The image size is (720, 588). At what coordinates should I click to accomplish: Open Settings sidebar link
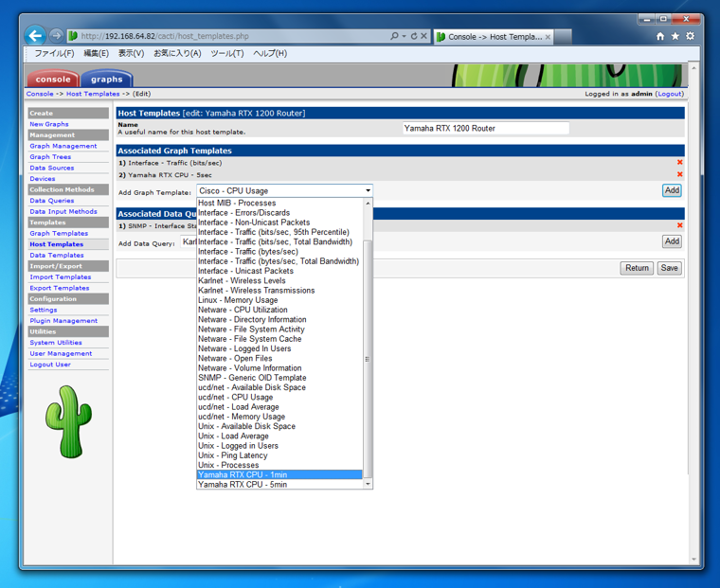click(x=44, y=310)
